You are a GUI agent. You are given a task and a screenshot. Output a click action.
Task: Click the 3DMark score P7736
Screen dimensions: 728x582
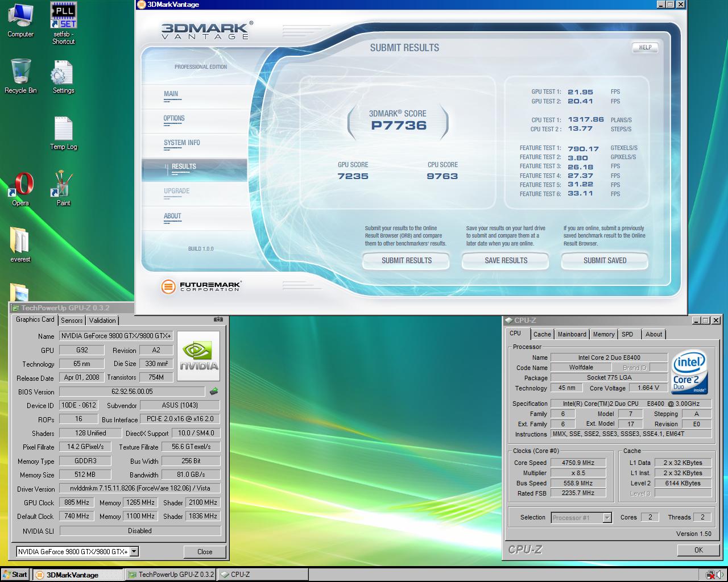click(399, 126)
